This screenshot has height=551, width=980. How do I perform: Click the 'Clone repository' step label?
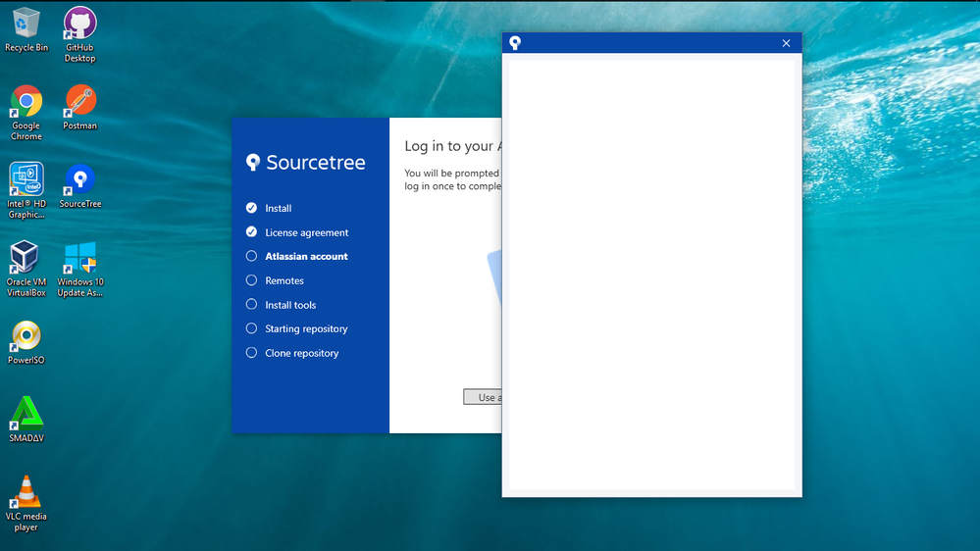tap(301, 353)
